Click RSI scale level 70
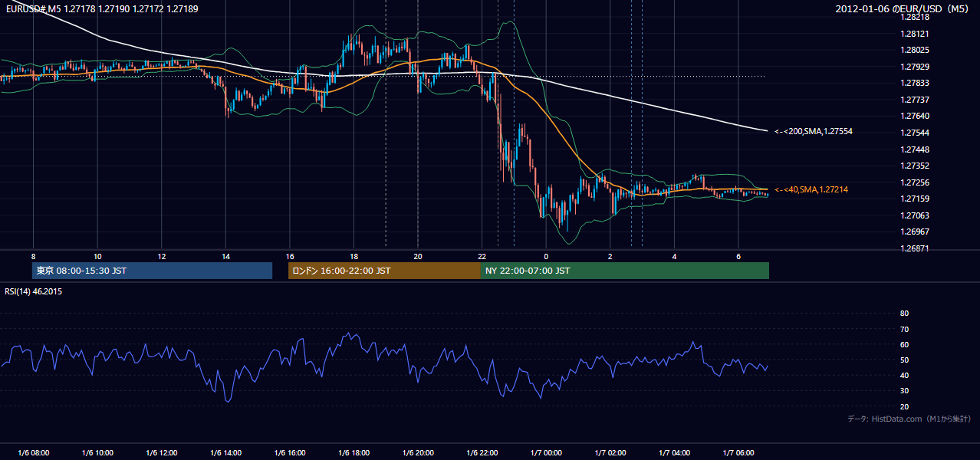The height and width of the screenshot is (460, 980). tap(904, 329)
